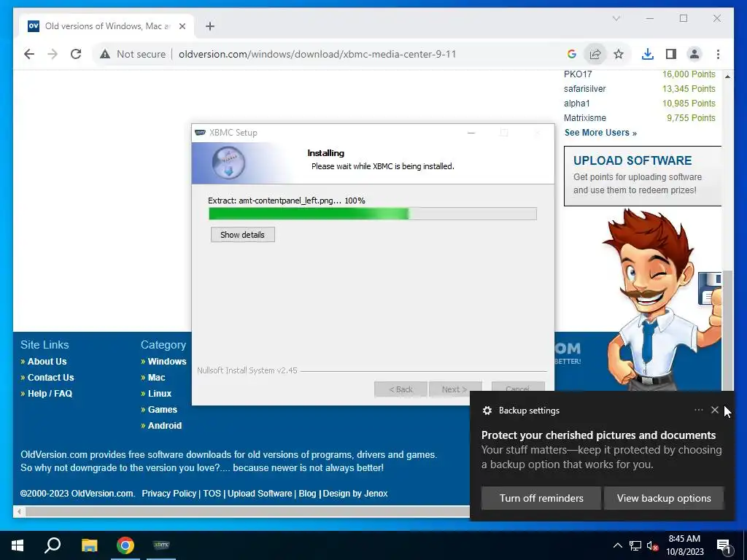Click the scroll up arrow of page
This screenshot has height=560, width=747.
(727, 76)
